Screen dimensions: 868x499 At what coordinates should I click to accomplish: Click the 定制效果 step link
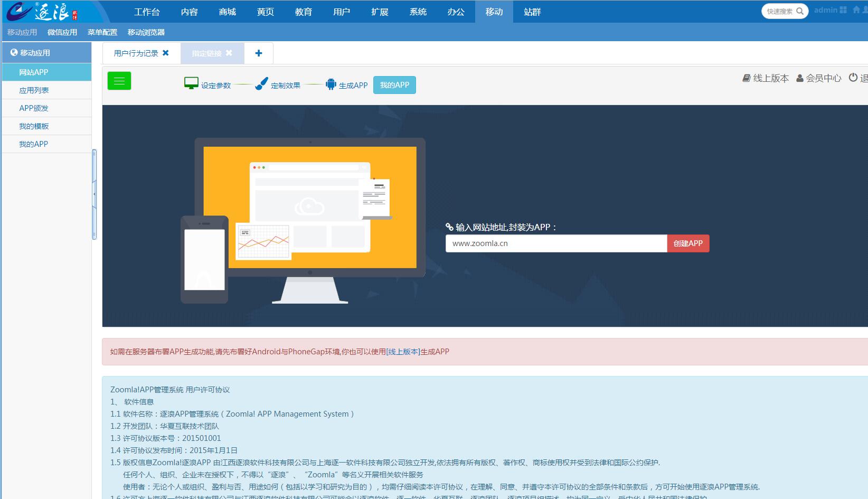tap(286, 86)
